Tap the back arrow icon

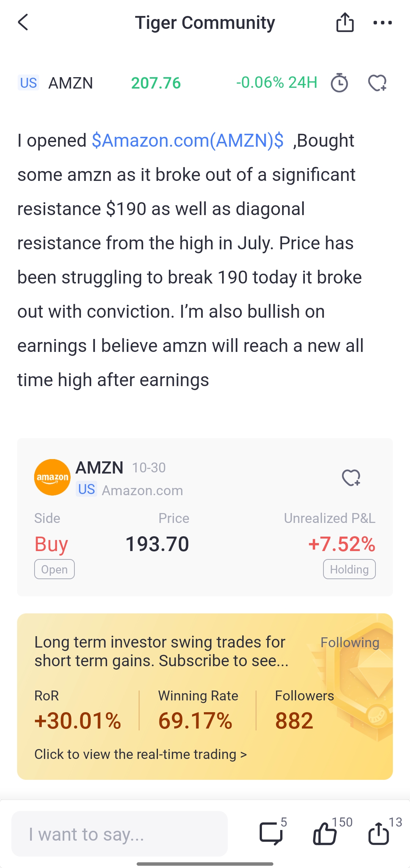click(x=23, y=22)
